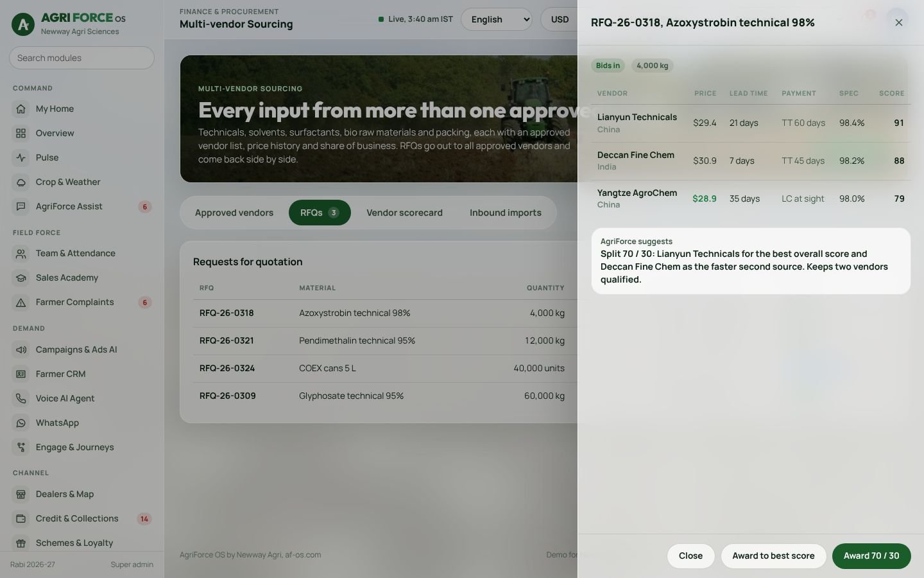
Task: Select Lianyun Technicals vendor row
Action: [751, 123]
